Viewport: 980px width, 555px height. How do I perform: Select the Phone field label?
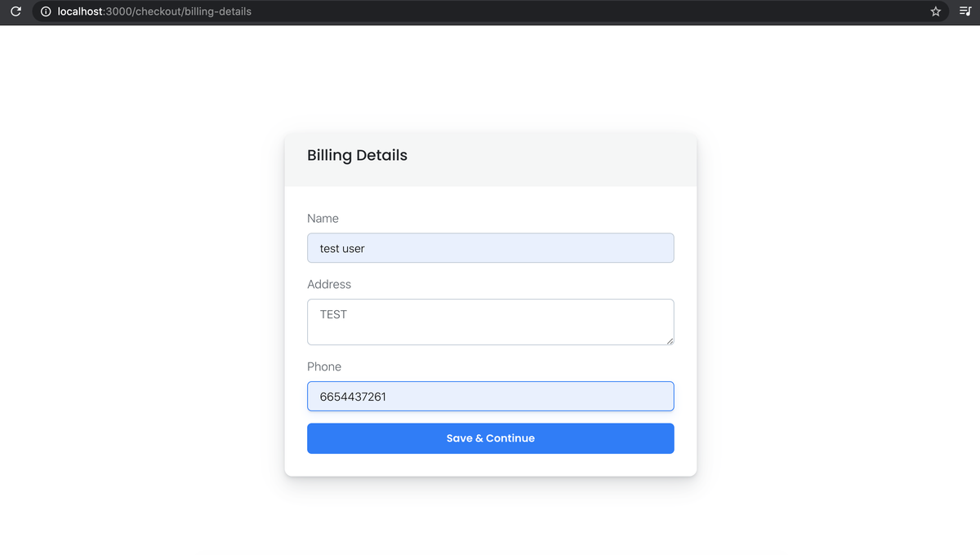pyautogui.click(x=324, y=366)
